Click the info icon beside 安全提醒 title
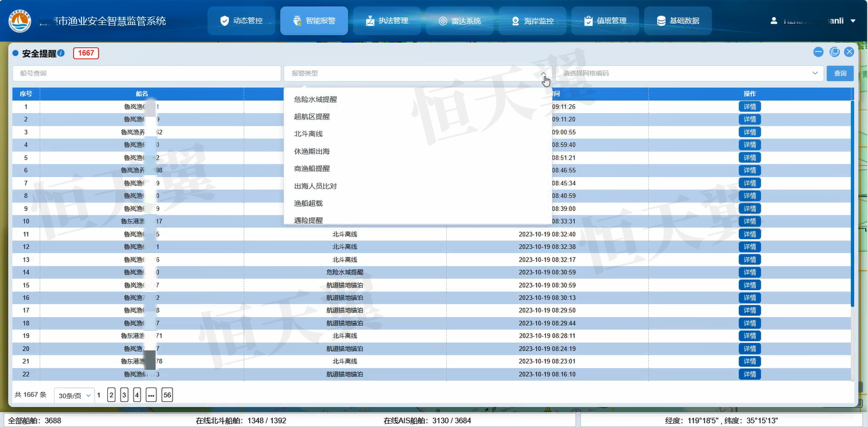Screen dimensions: 868x427 [x=61, y=53]
